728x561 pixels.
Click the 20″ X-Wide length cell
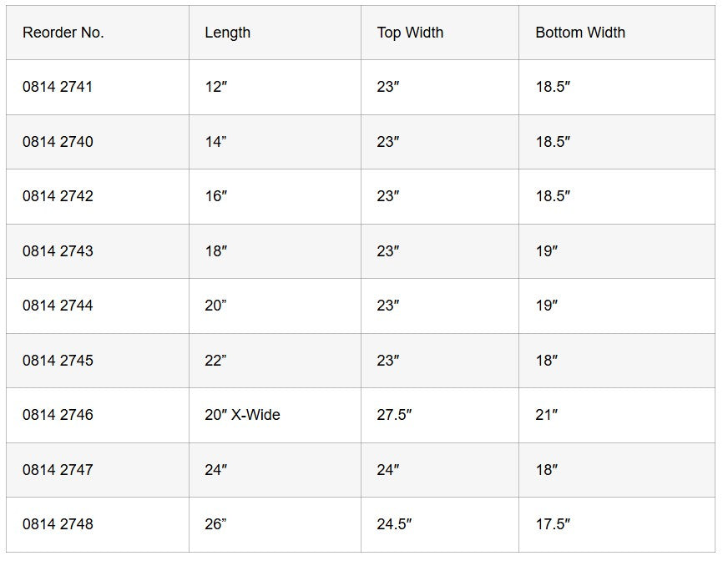point(242,415)
